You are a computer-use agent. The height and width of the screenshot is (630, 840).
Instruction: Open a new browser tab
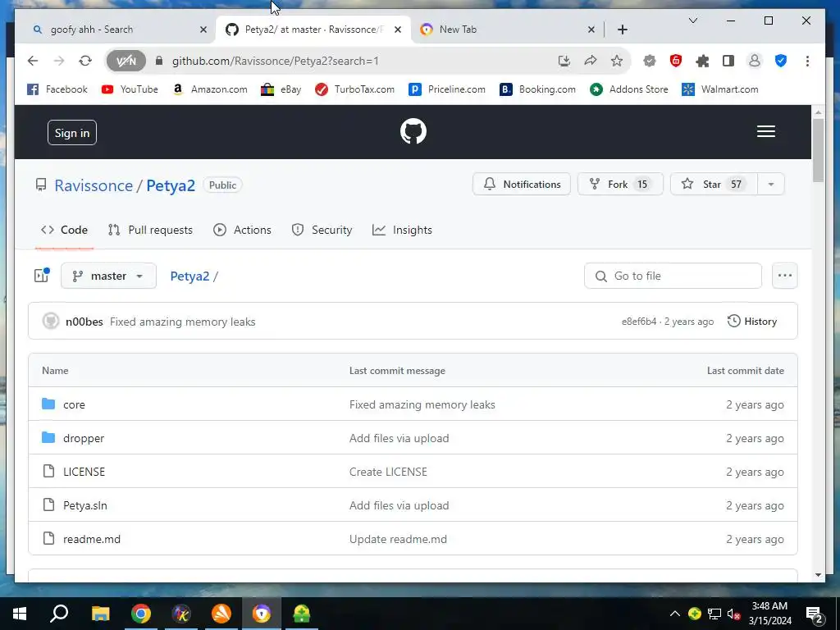pyautogui.click(x=622, y=30)
